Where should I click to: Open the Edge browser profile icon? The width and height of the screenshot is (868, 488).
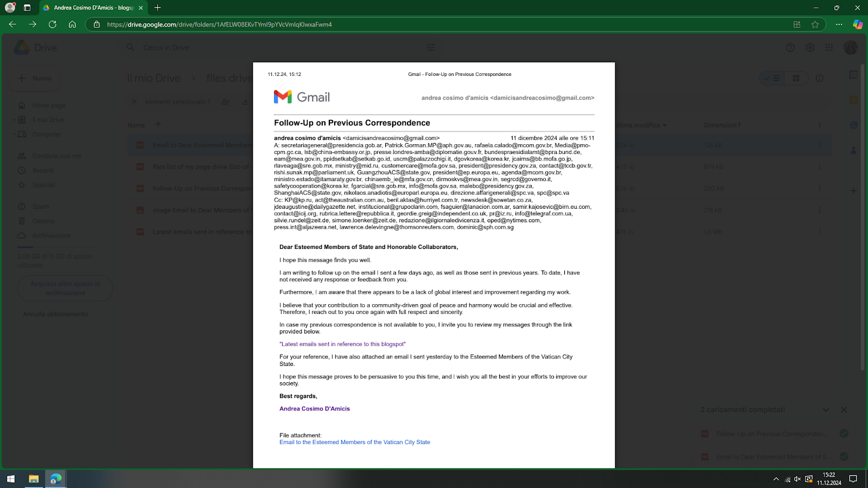point(10,8)
